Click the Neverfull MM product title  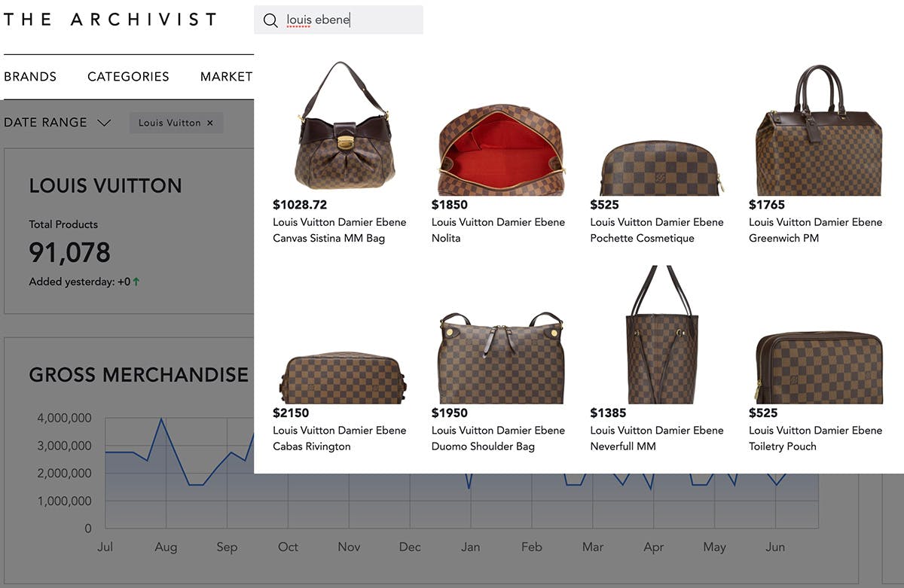pos(656,438)
